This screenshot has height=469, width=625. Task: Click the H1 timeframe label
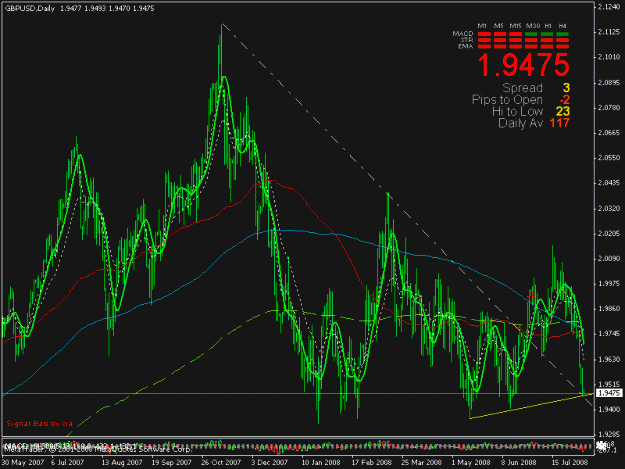pyautogui.click(x=548, y=26)
